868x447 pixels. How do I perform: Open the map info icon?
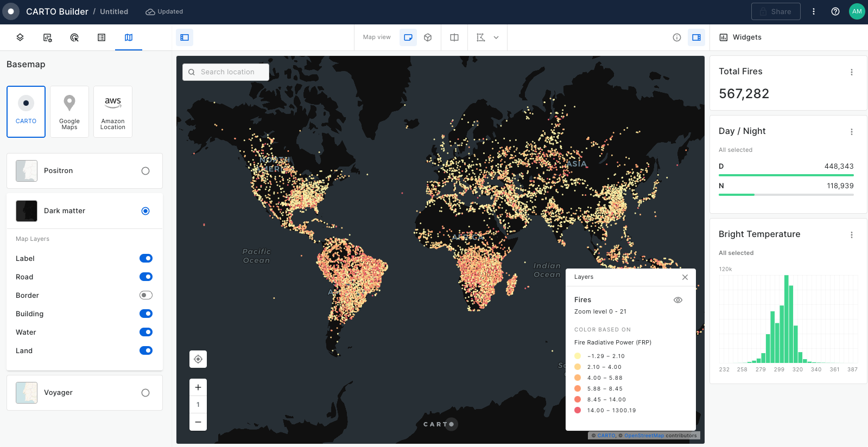click(x=677, y=37)
